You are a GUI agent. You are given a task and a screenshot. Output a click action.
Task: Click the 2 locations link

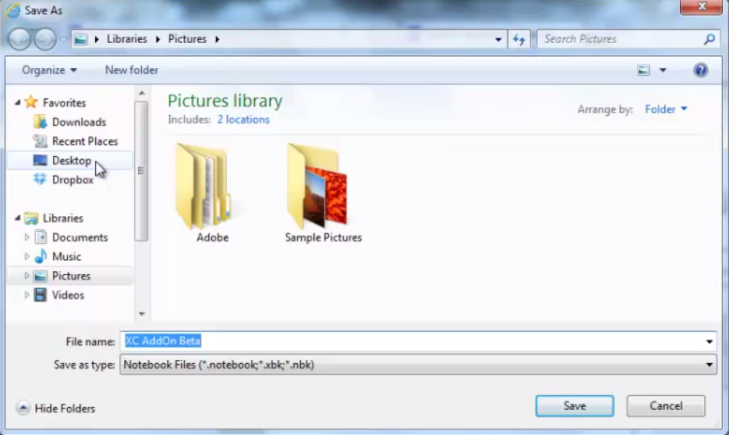pos(243,120)
